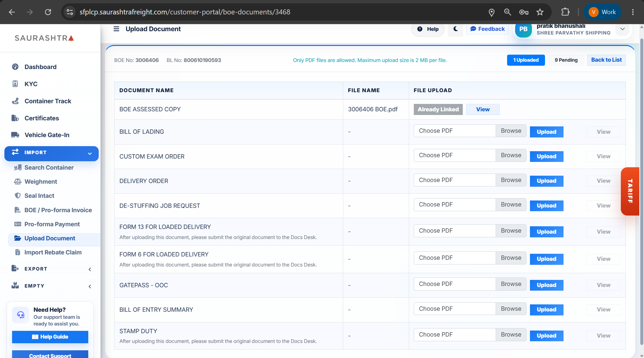Open the password key icon

tap(524, 12)
